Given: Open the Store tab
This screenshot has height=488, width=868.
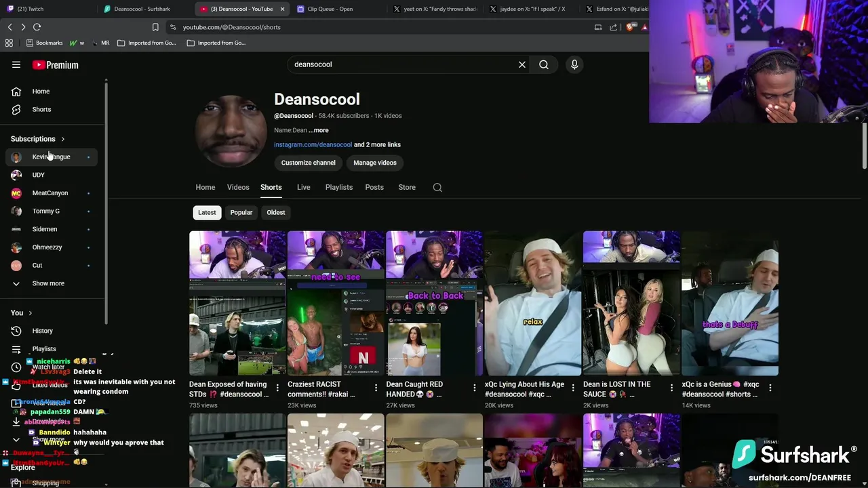Looking at the screenshot, I should [x=407, y=187].
